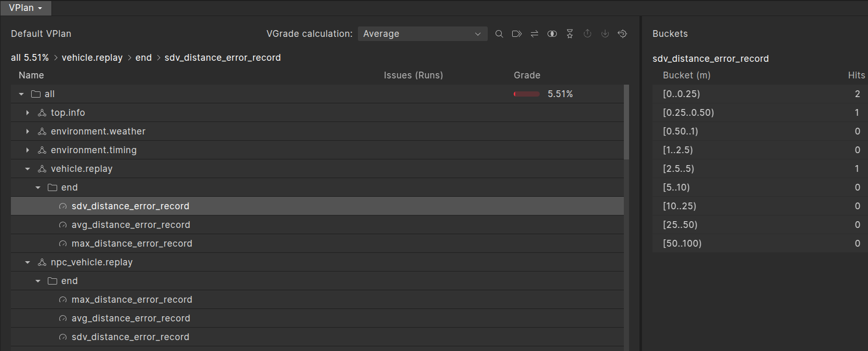This screenshot has width=868, height=351.
Task: Collapse the npc_vehicle.replay tree node
Action: coord(28,262)
